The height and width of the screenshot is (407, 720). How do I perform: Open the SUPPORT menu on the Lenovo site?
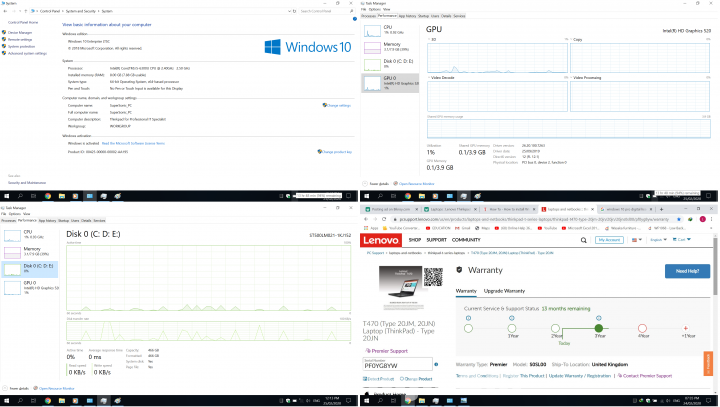coord(436,240)
